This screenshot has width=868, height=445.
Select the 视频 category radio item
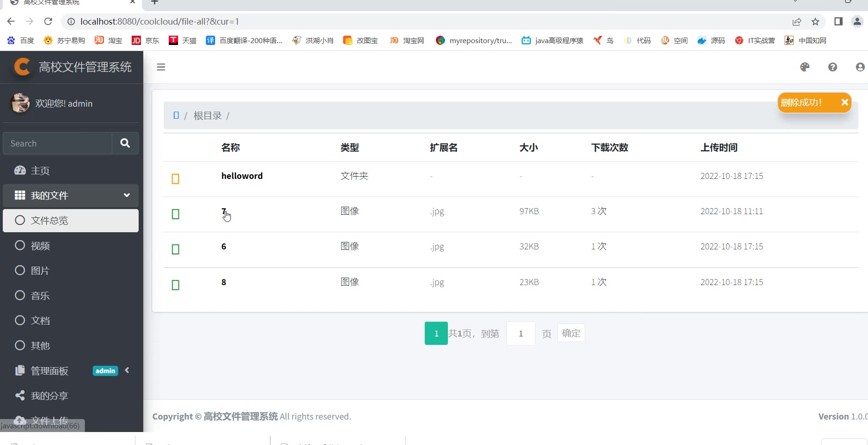tap(40, 246)
